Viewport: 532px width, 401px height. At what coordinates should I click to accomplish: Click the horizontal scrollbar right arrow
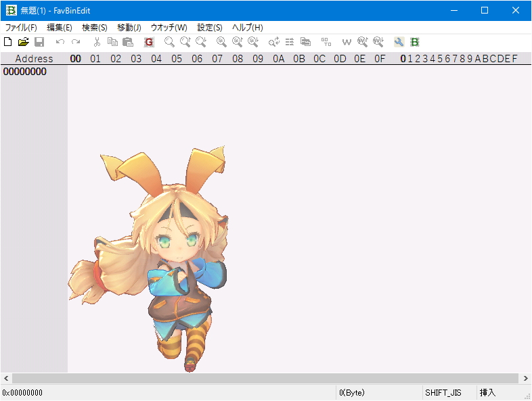525,378
